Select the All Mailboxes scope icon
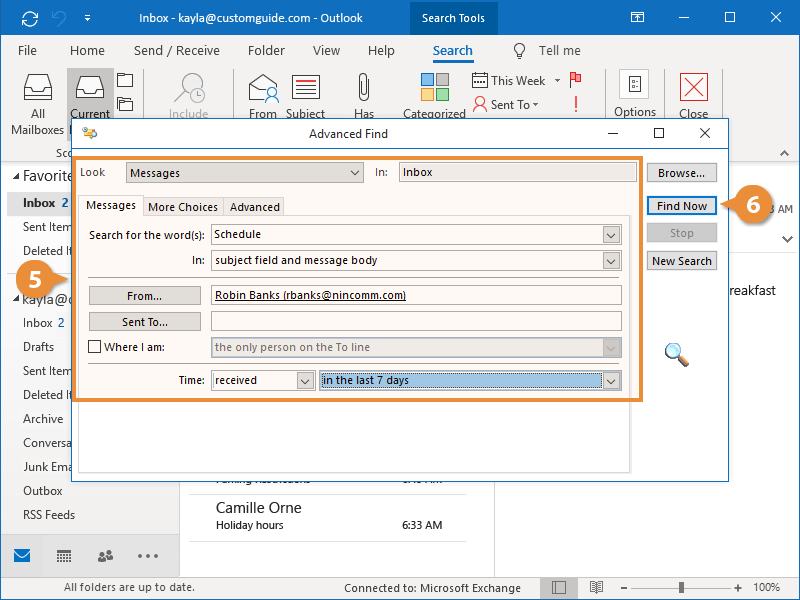The width and height of the screenshot is (800, 600). (38, 87)
